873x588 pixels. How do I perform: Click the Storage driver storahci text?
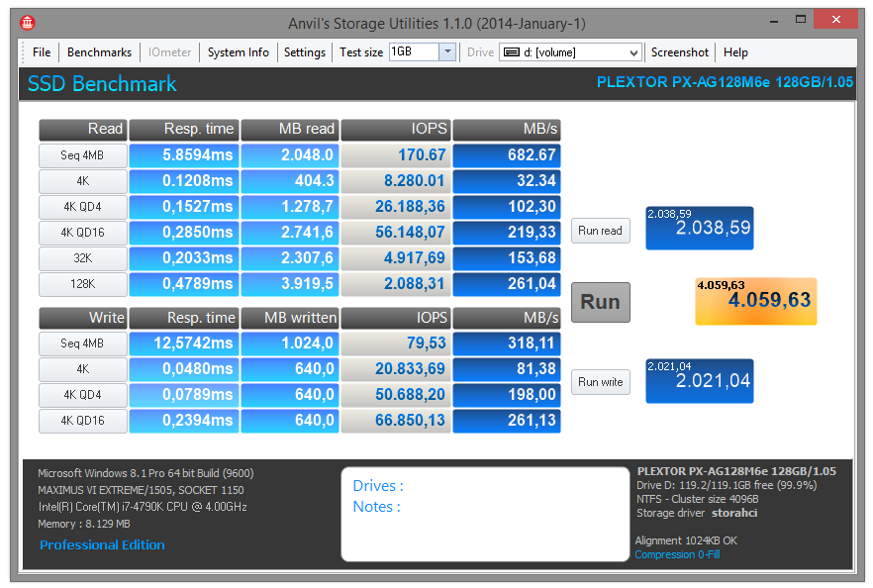point(697,513)
